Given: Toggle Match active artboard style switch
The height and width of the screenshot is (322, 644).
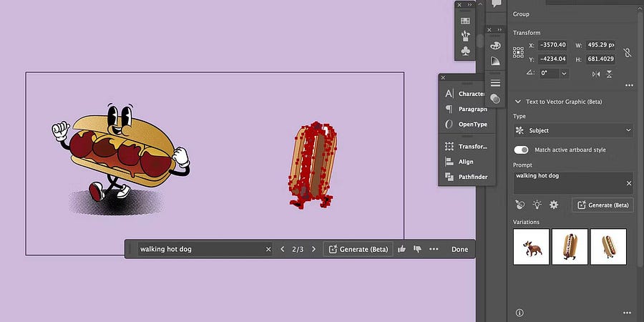Looking at the screenshot, I should (x=522, y=150).
